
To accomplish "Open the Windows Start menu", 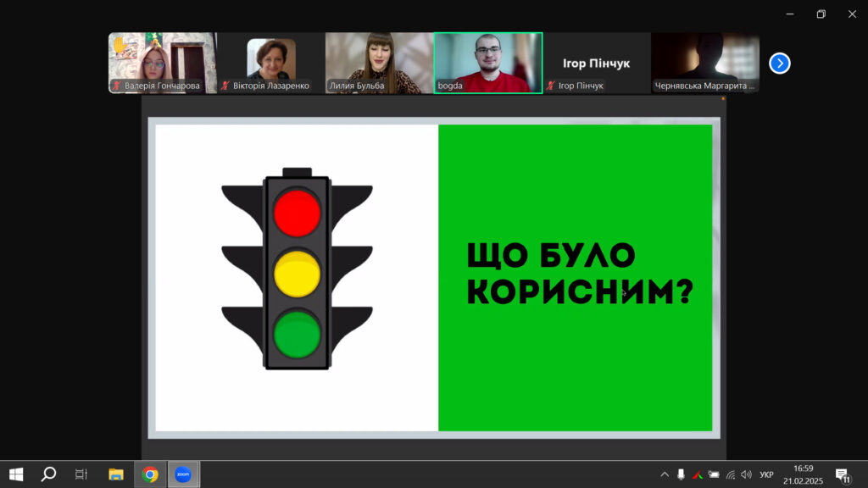I will coord(16,474).
